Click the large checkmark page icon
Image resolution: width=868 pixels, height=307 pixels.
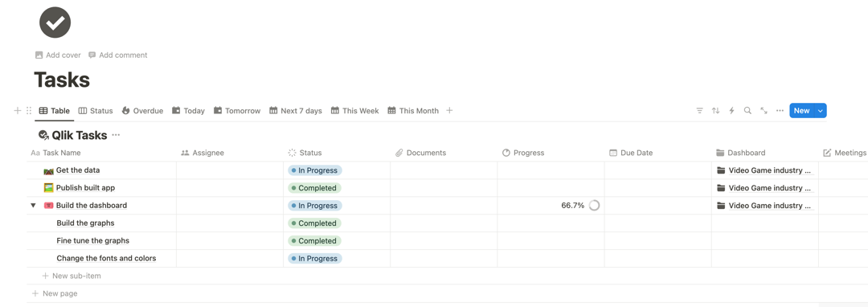(x=55, y=23)
